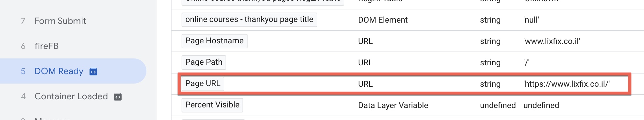Select the DOM Ready event label

(x=59, y=71)
